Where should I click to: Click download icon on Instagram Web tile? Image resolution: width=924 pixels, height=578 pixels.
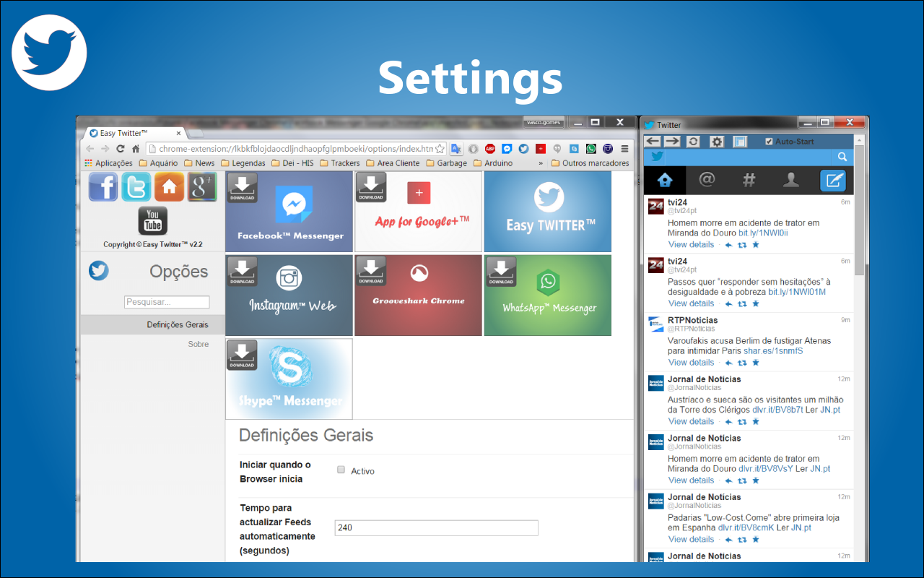tap(242, 272)
